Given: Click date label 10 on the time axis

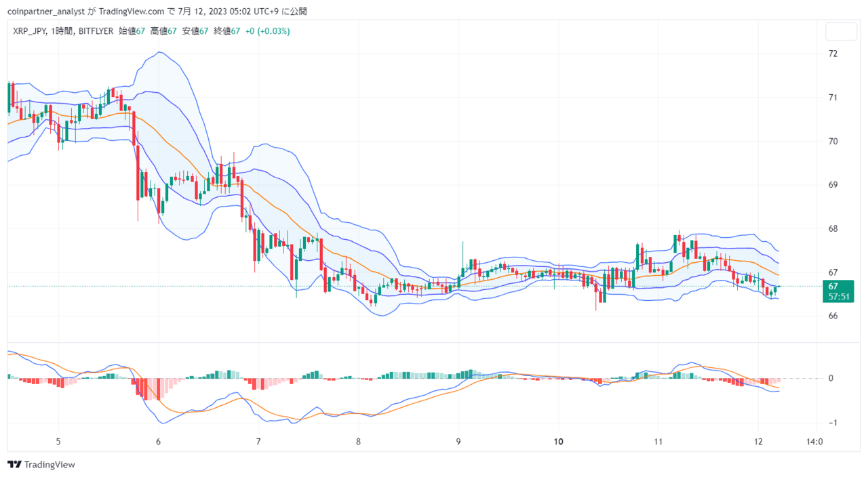Looking at the screenshot, I should click(559, 441).
